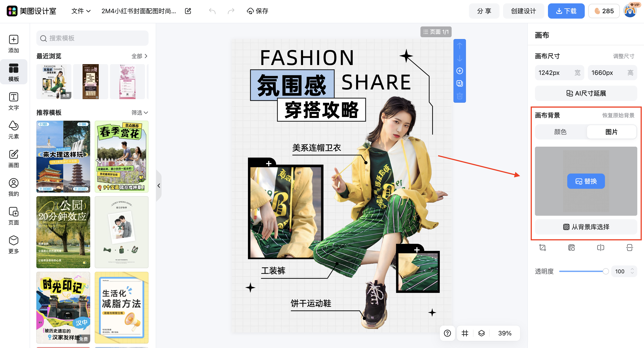The image size is (644, 348).
Task: Click the 透明度 opacity slider handle
Action: click(x=605, y=271)
